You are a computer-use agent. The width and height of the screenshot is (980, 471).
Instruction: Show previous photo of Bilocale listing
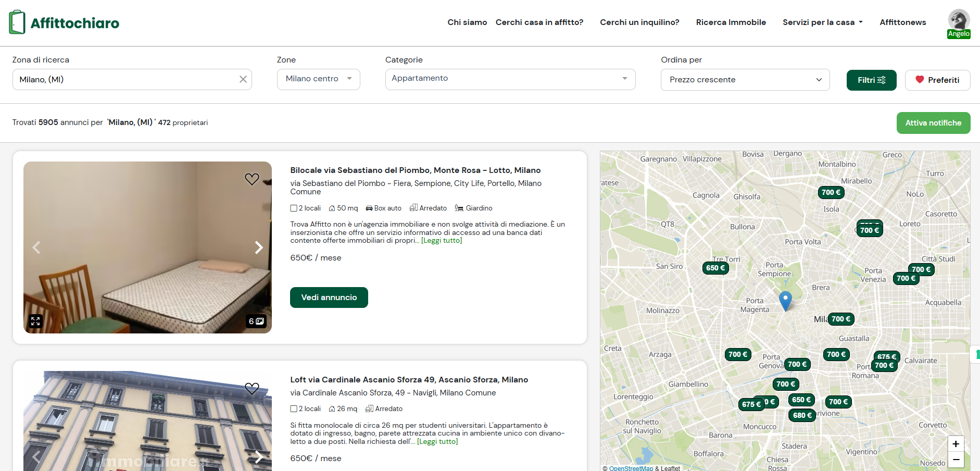(36, 247)
